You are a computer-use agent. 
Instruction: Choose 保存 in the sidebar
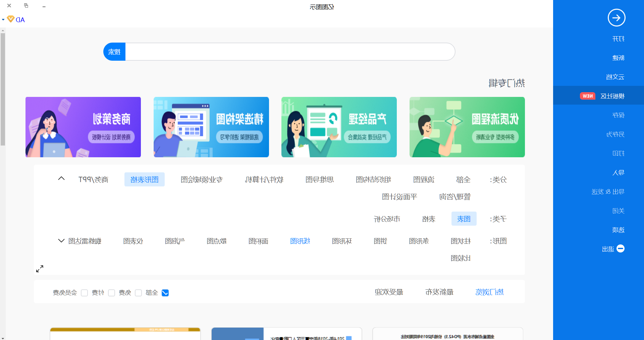click(618, 115)
